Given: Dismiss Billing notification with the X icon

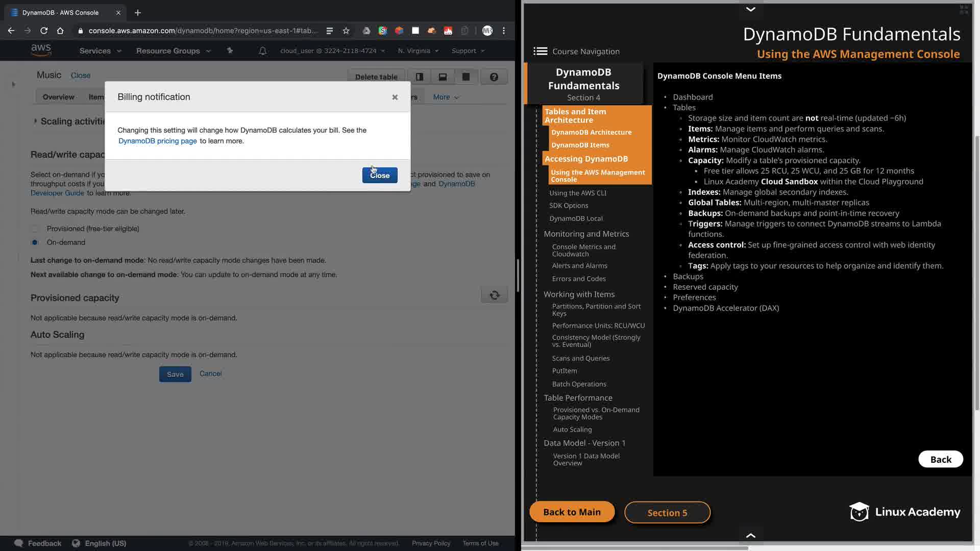Looking at the screenshot, I should pyautogui.click(x=395, y=97).
